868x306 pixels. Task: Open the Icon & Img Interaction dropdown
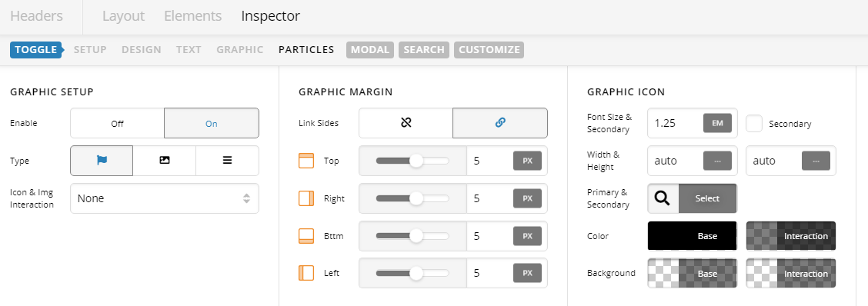(x=165, y=198)
